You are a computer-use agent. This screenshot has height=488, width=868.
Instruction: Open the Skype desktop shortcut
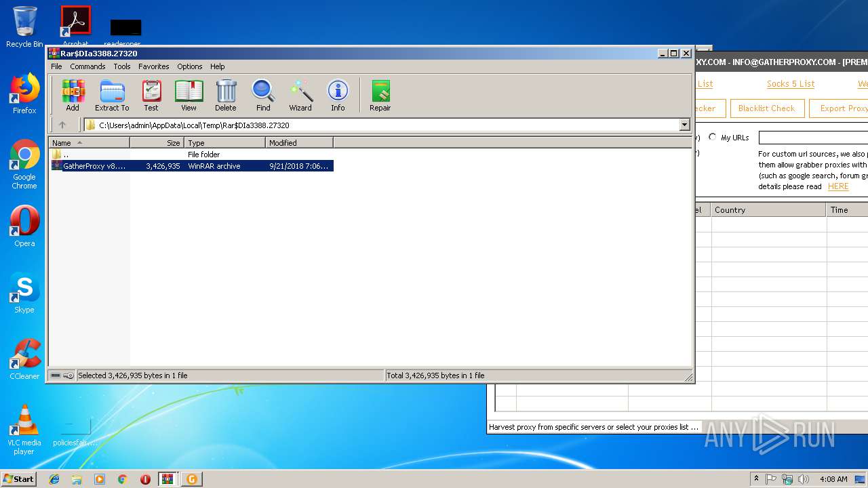pos(24,293)
